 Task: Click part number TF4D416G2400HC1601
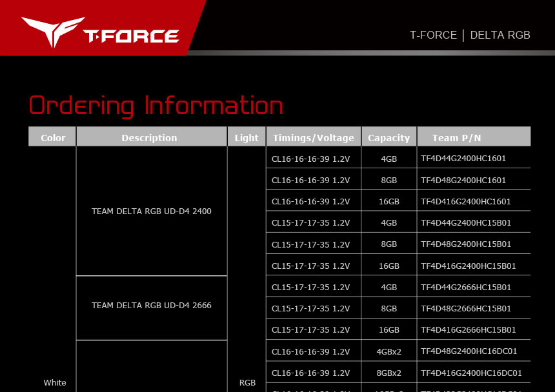click(466, 201)
